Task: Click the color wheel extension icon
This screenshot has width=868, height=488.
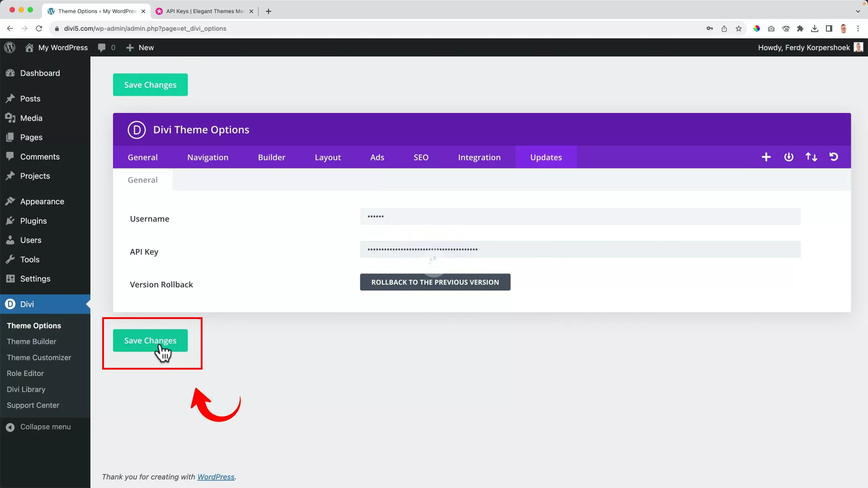Action: pyautogui.click(x=756, y=28)
